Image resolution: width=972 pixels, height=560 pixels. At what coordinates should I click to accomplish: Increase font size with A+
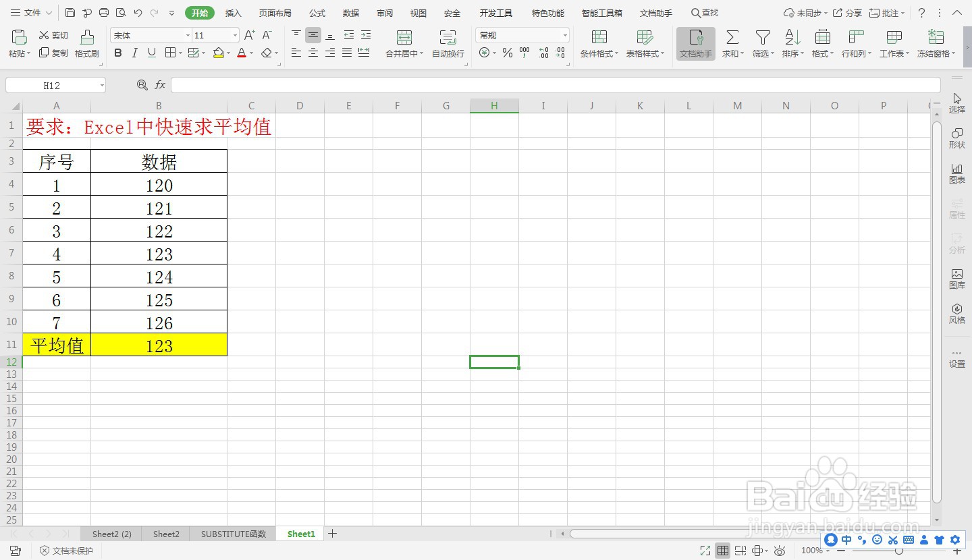249,35
